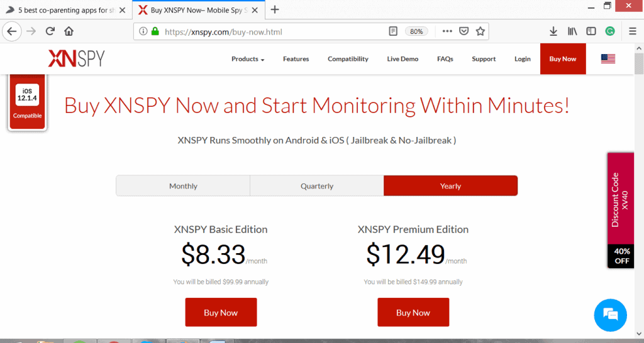Open the Firefox hamburger menu
This screenshot has width=644, height=343.
pos(633,31)
